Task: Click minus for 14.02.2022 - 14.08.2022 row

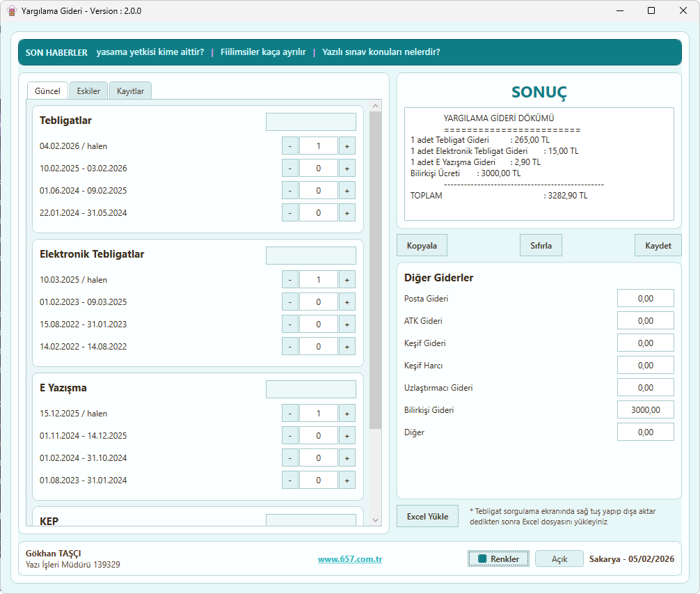Action: click(x=290, y=347)
